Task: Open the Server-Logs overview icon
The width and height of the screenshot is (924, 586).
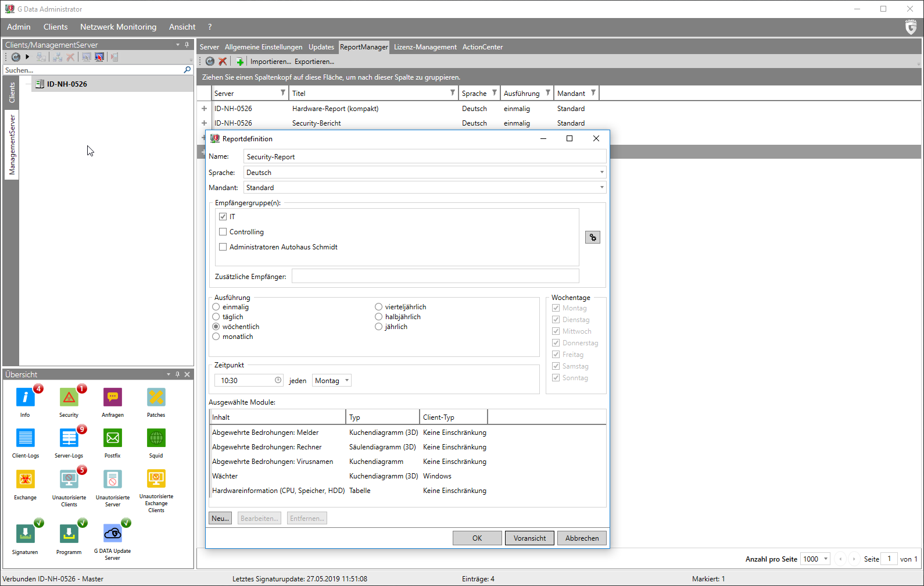Action: point(69,438)
